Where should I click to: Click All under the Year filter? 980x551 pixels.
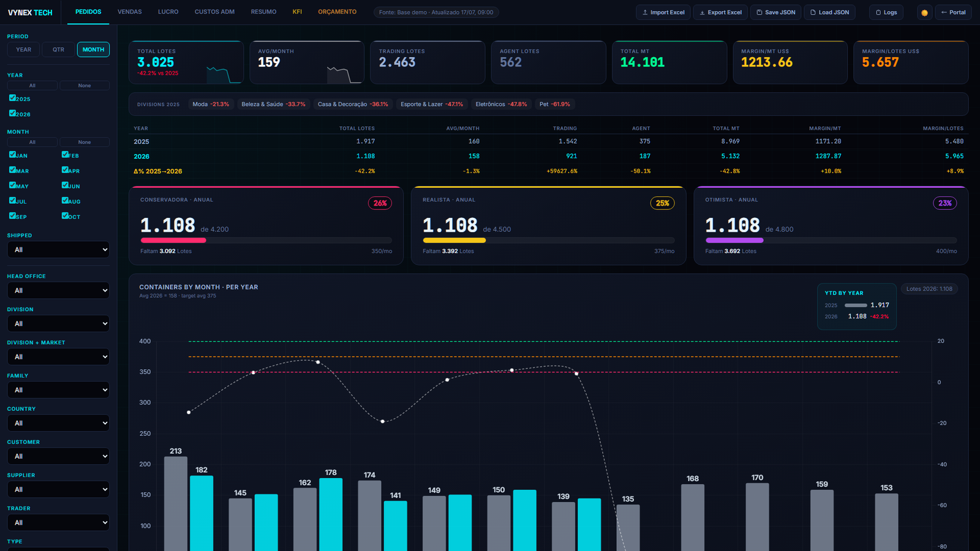[x=32, y=86]
